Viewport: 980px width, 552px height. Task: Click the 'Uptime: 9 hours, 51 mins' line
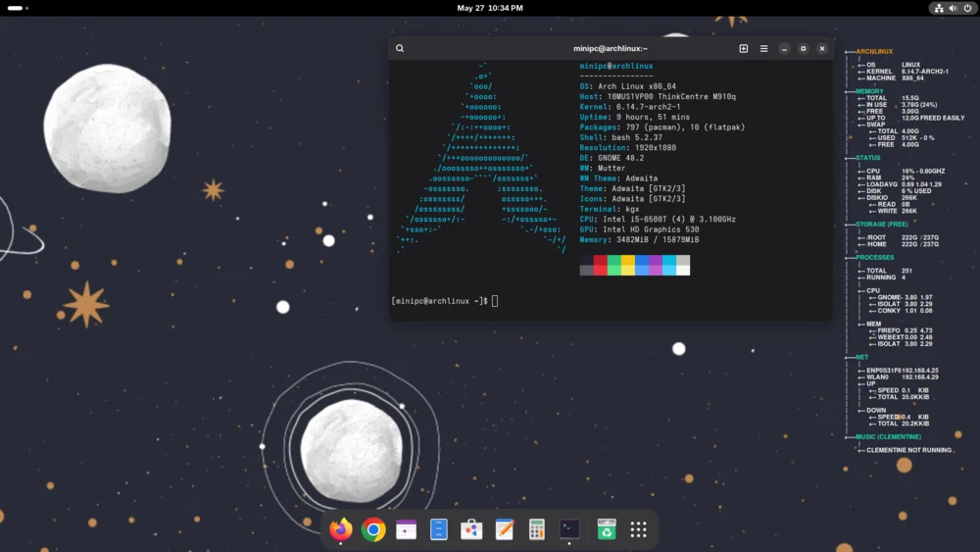point(634,117)
